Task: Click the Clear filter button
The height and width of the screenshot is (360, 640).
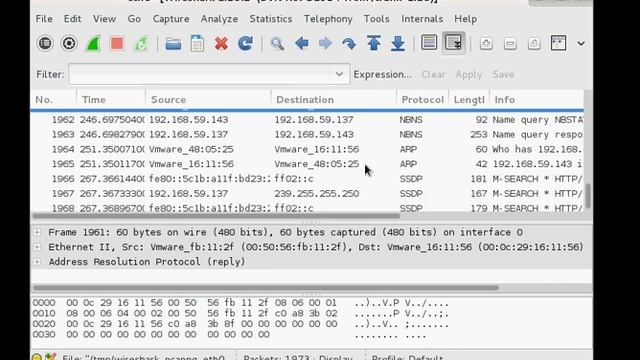Action: (433, 74)
